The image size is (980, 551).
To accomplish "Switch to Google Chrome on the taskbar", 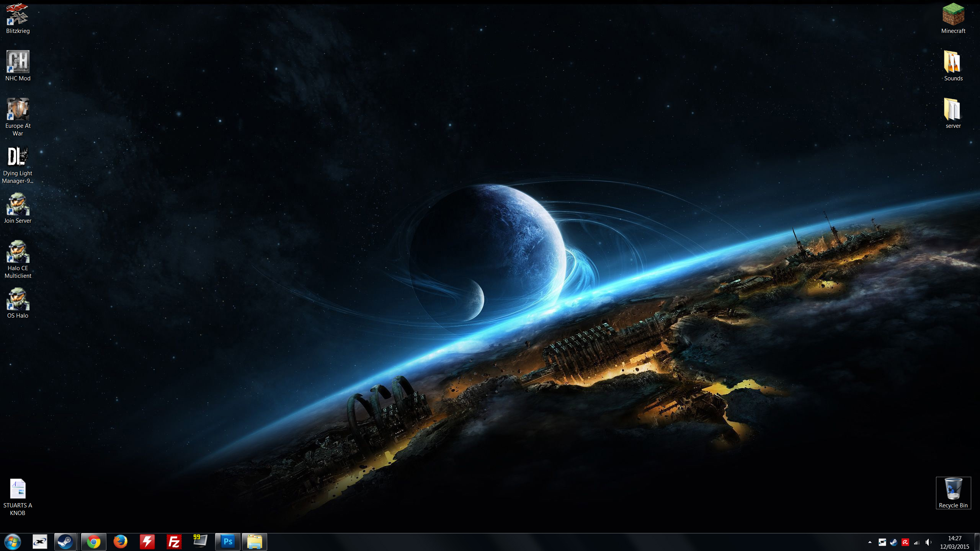I will [x=94, y=542].
